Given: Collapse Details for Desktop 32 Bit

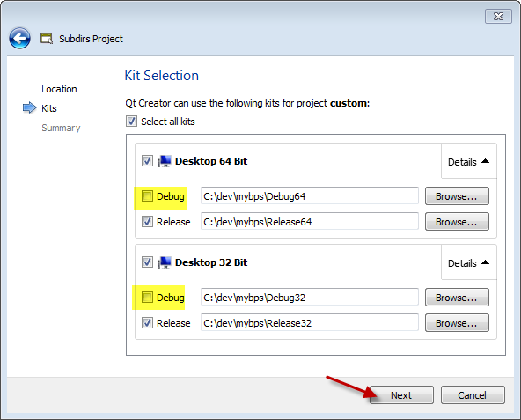Looking at the screenshot, I should point(468,263).
